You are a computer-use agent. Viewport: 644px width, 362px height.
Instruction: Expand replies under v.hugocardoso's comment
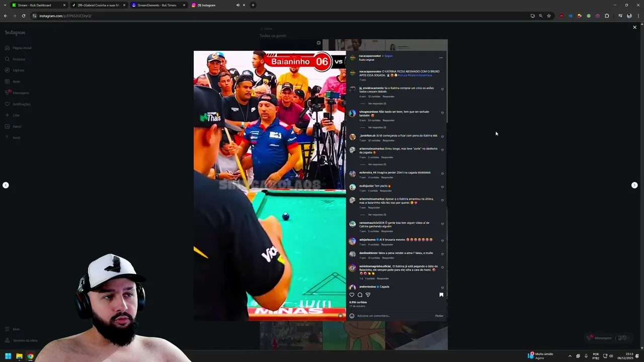tap(377, 127)
